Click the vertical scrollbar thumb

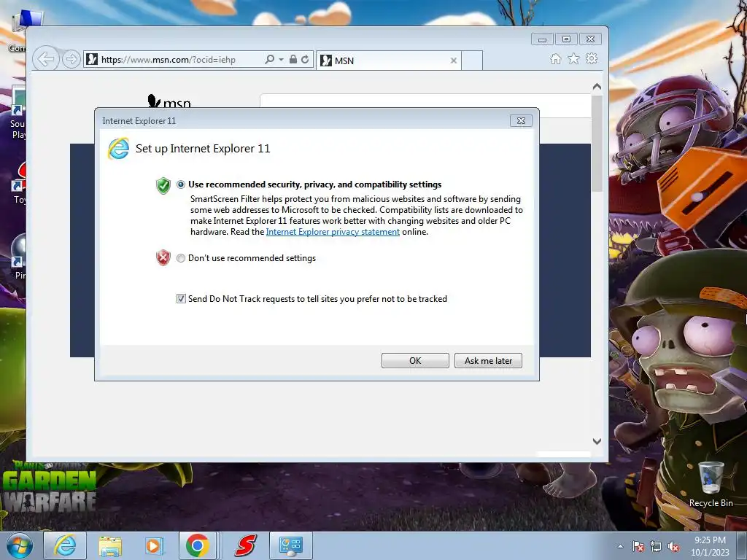point(597,144)
